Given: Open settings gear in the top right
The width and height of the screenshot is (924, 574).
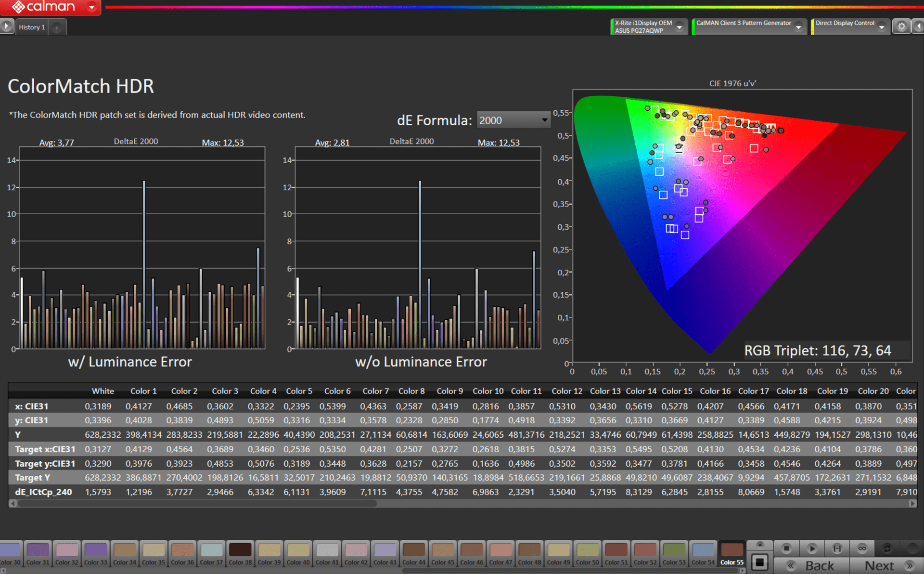Looking at the screenshot, I should [x=901, y=26].
